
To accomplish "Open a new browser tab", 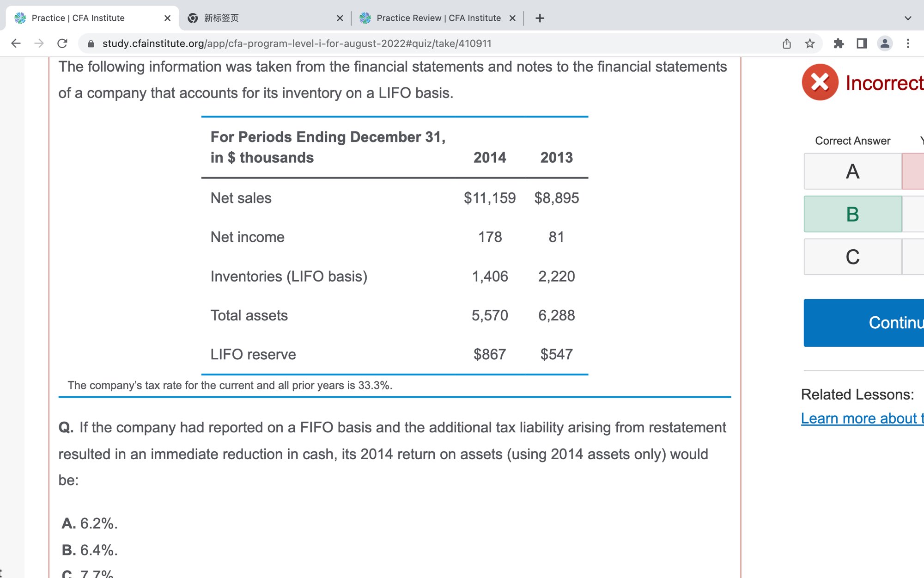I will pos(540,18).
